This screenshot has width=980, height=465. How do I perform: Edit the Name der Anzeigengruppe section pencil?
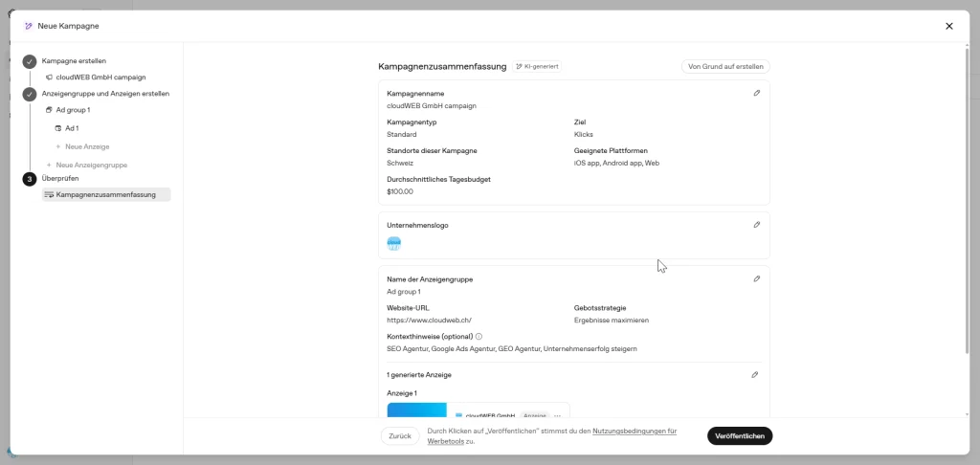756,279
